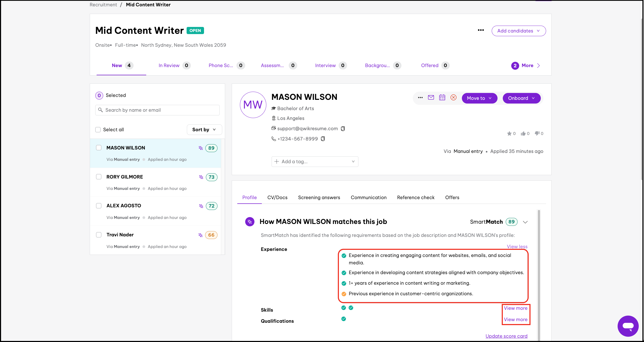This screenshot has width=644, height=342.
Task: Click the thumbs down rating icon
Action: [x=537, y=133]
